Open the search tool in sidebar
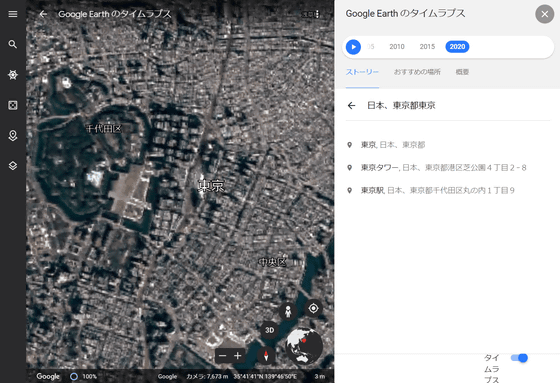The image size is (560, 383). pyautogui.click(x=13, y=44)
